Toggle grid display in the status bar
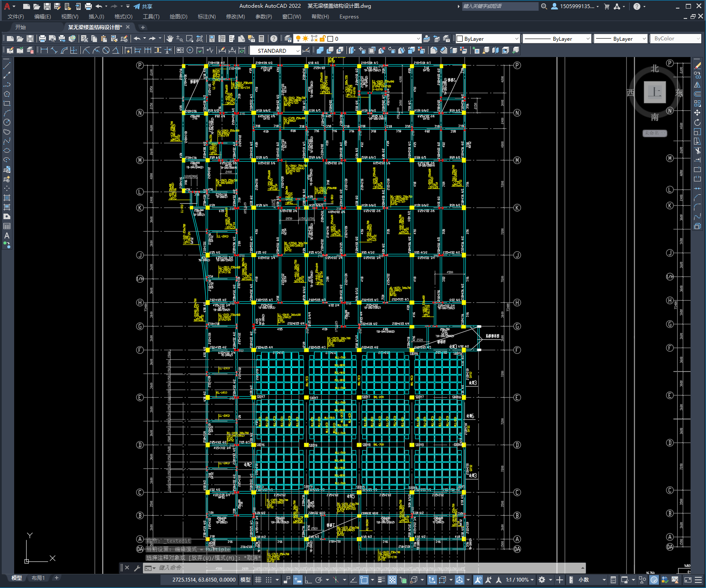 click(x=258, y=580)
